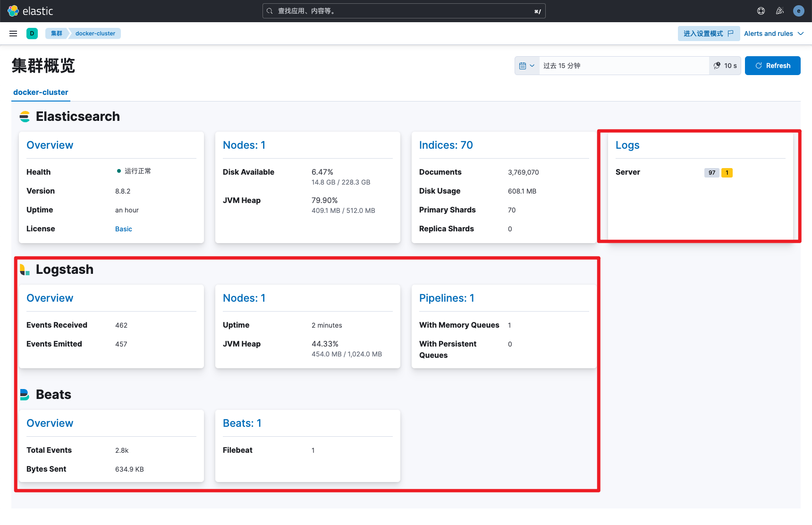This screenshot has width=812, height=525.
Task: Focus the 查找应用、内容等 search field
Action: [x=404, y=11]
